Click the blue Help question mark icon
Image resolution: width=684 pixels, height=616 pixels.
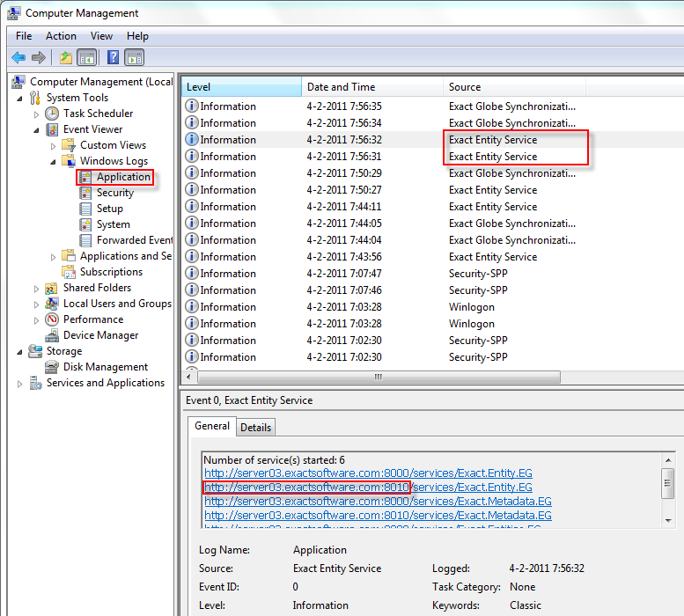click(113, 57)
